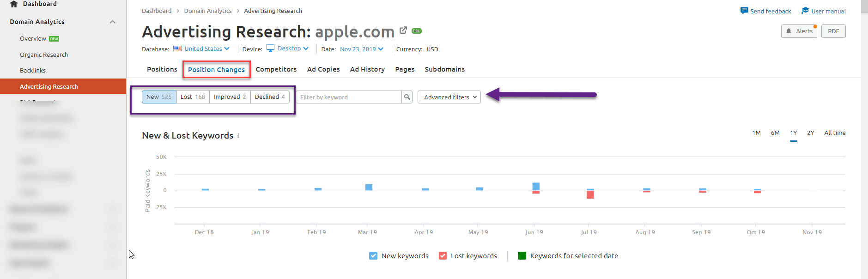The width and height of the screenshot is (868, 279).
Task: Switch to the Ad History tab
Action: coord(367,69)
